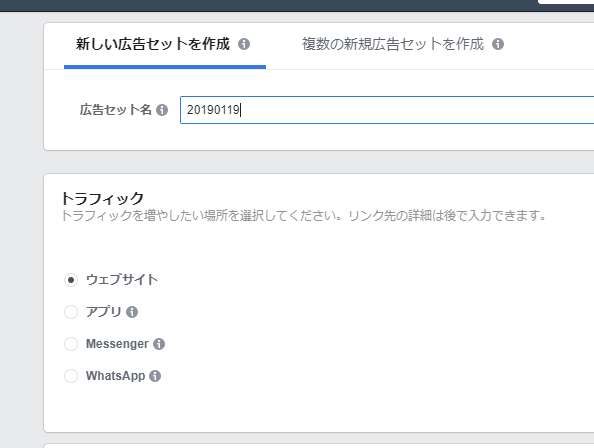
Task: Click the トラフィック section heading
Action: (x=102, y=198)
